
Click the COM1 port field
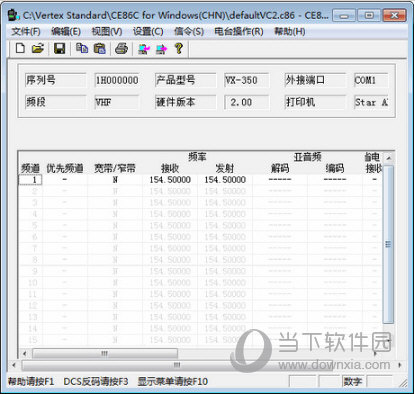(x=371, y=80)
